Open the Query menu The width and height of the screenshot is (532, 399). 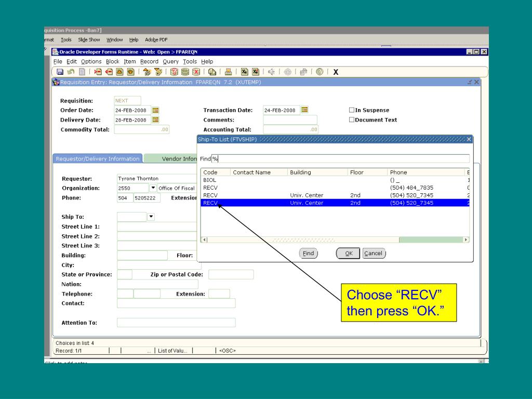click(170, 61)
